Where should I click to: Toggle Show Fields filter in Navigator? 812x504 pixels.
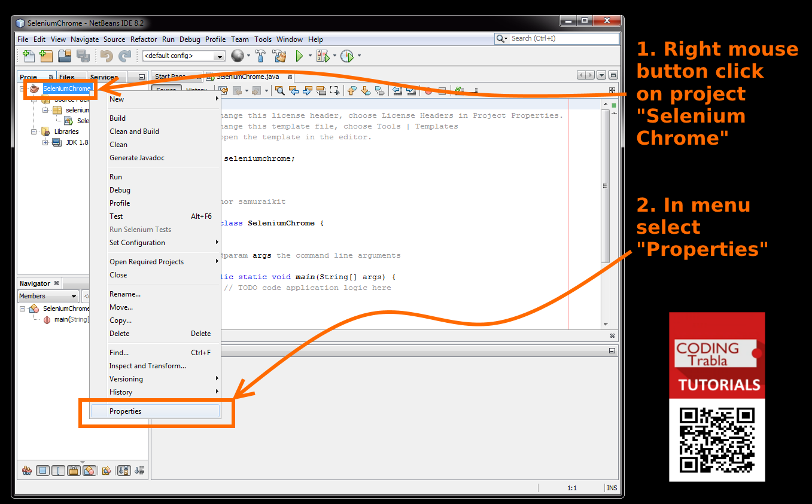click(x=43, y=471)
